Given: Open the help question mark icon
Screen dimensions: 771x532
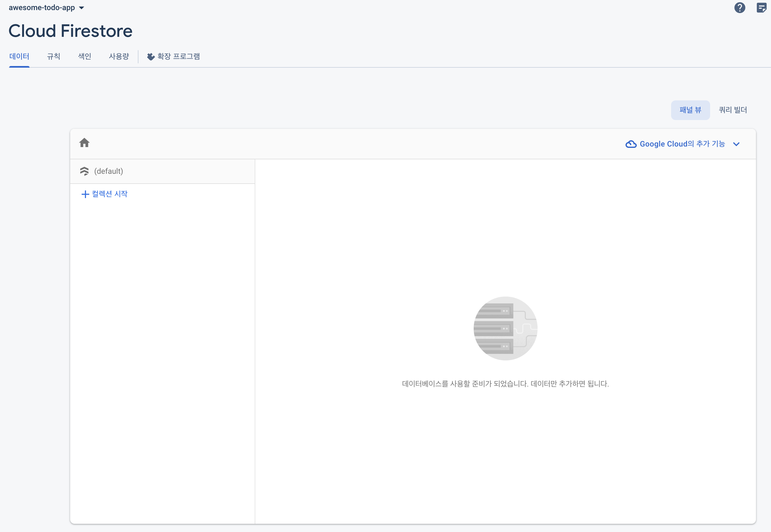Looking at the screenshot, I should coord(740,8).
